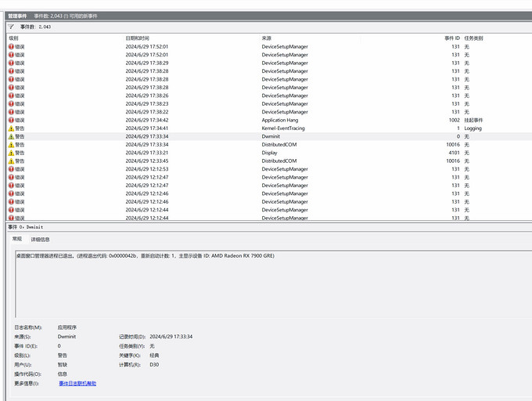Select the 17:33:34 DistributedCOM event source
This screenshot has width=532, height=401.
point(279,145)
